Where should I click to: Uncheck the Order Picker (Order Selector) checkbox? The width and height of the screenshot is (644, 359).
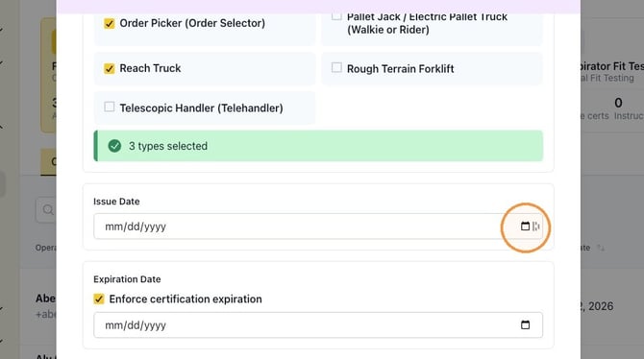pos(110,23)
